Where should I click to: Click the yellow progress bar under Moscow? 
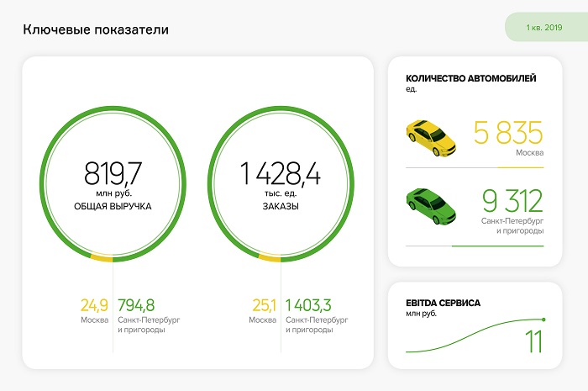[x=519, y=167]
